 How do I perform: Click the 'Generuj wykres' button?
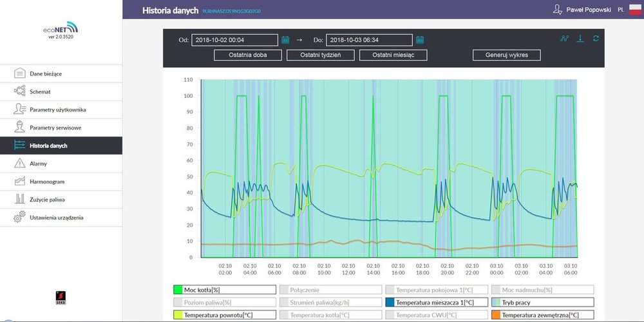506,55
